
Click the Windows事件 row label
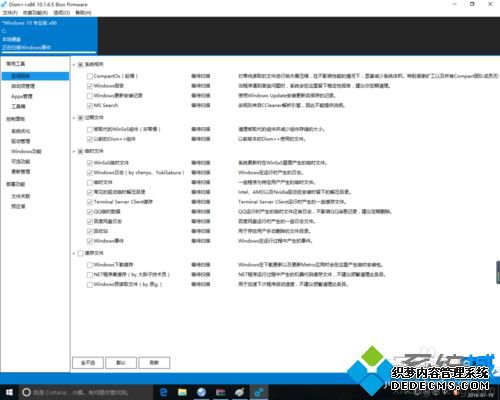pos(109,241)
